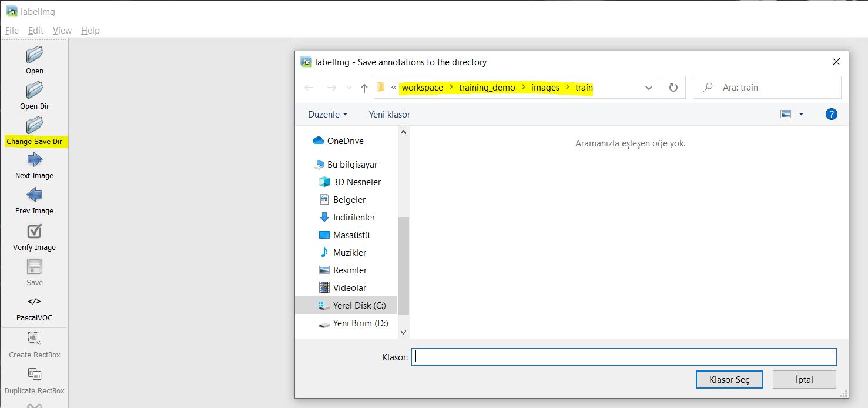Confirm with the Klasör Seç button
868x408 pixels.
pos(729,380)
